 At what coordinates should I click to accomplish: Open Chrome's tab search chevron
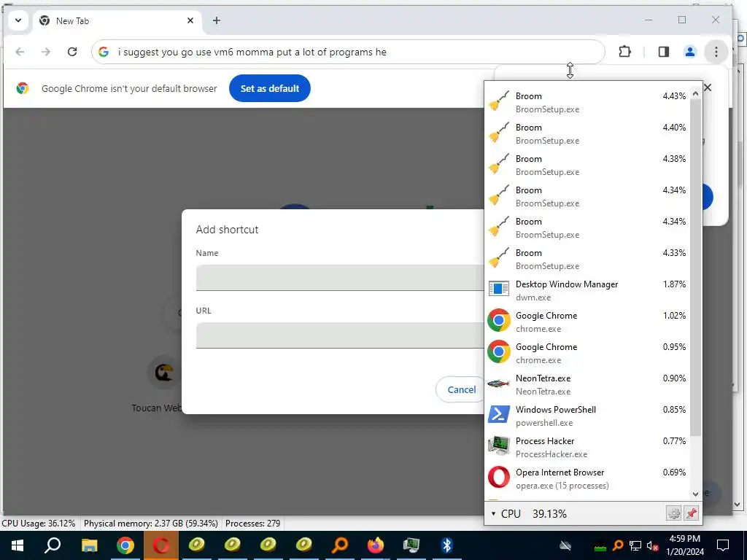pyautogui.click(x=18, y=20)
